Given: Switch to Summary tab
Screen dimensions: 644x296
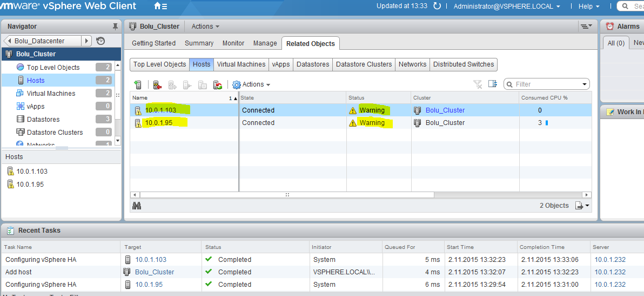Looking at the screenshot, I should pos(199,43).
